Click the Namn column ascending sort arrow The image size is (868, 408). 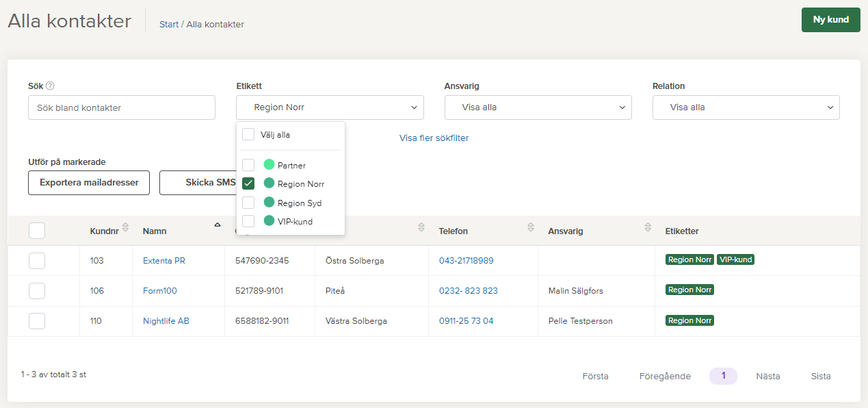point(217,225)
